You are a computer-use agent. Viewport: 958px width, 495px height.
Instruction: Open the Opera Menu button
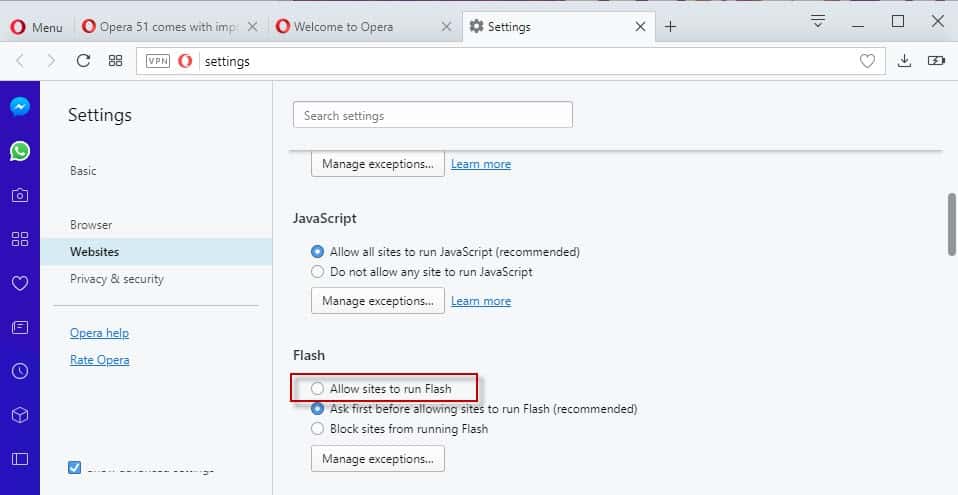coord(37,27)
